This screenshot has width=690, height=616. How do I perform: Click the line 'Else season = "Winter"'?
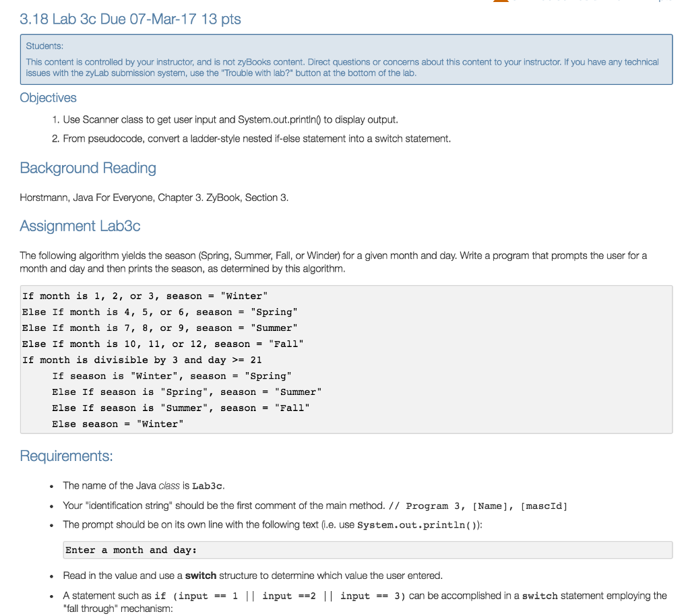pyautogui.click(x=117, y=424)
